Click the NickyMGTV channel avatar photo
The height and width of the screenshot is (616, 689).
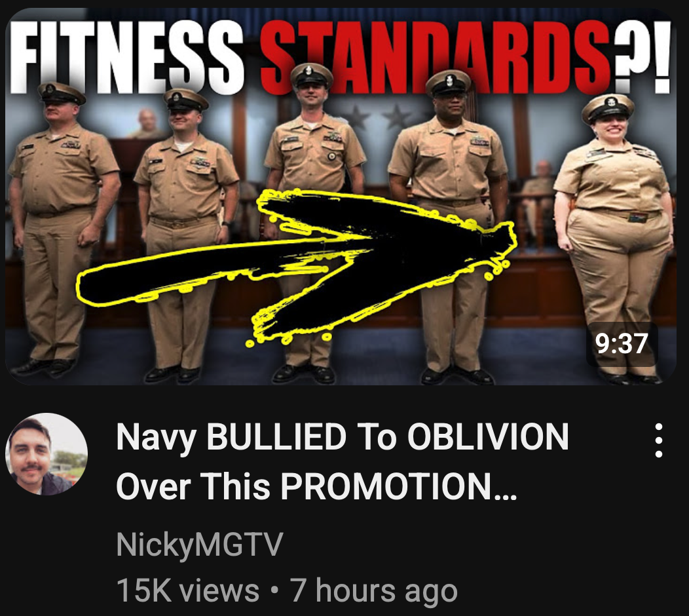(46, 453)
